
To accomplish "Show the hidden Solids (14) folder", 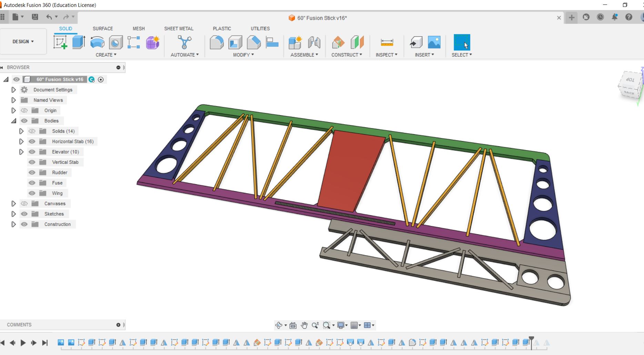I will [32, 131].
